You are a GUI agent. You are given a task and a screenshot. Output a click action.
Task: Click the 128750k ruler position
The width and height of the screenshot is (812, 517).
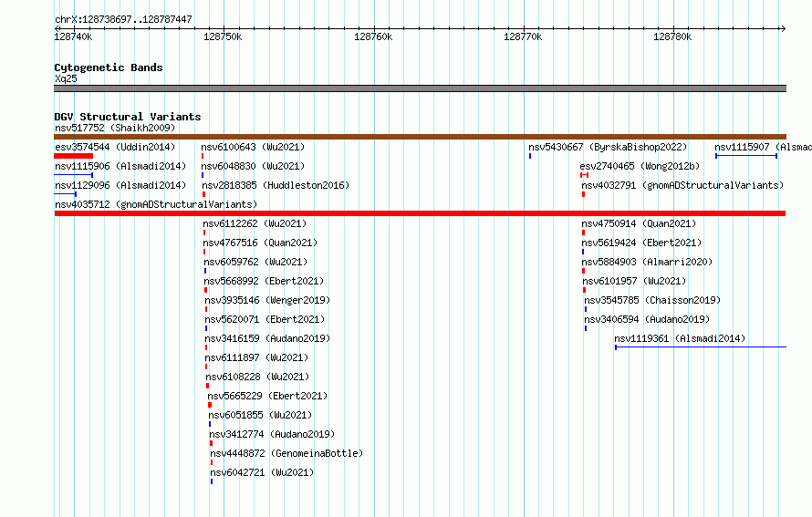[223, 36]
